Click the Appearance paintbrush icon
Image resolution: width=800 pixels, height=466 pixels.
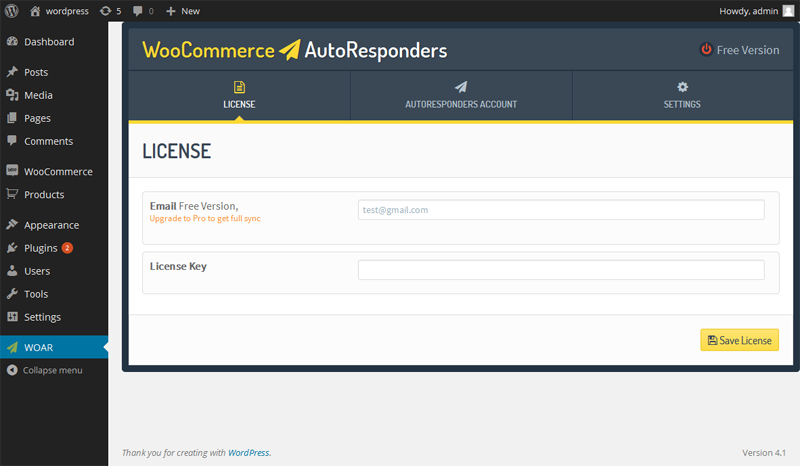pyautogui.click(x=12, y=224)
